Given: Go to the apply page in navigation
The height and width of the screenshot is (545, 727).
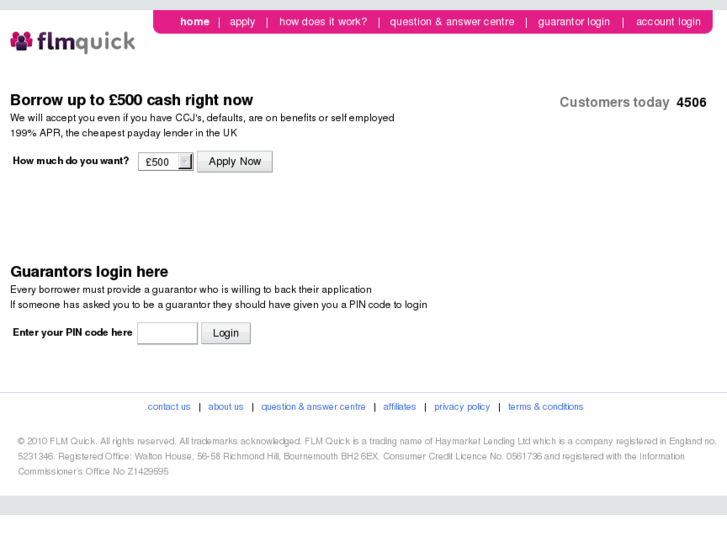Looking at the screenshot, I should pyautogui.click(x=242, y=22).
